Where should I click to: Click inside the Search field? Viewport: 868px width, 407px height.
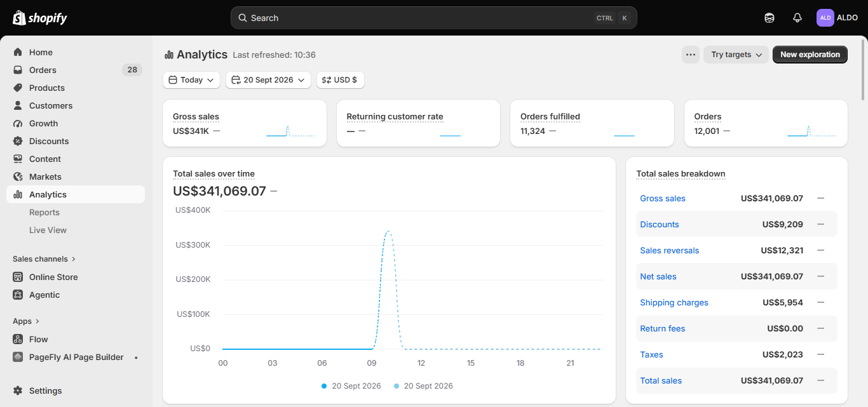point(434,18)
